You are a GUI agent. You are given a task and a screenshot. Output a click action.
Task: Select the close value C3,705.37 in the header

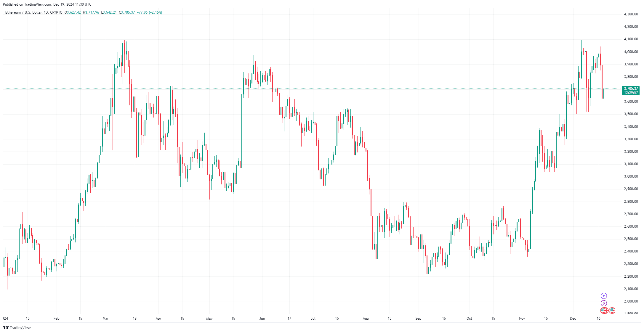127,12
